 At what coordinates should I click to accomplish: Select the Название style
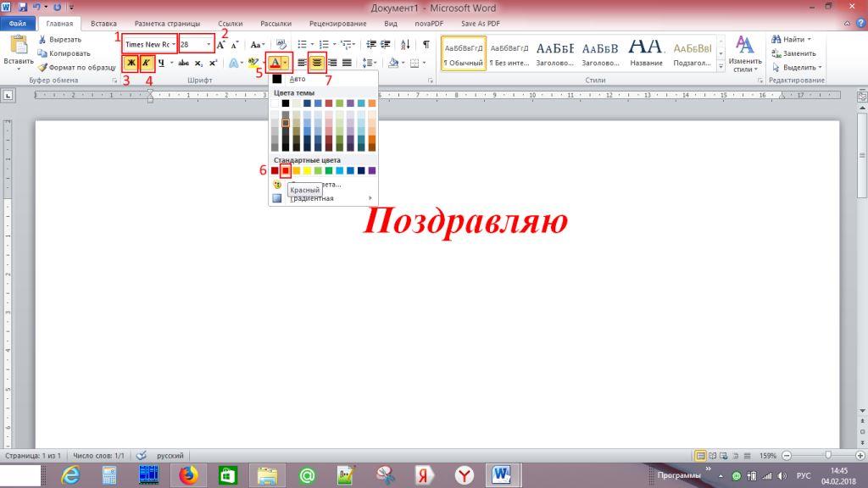click(646, 53)
